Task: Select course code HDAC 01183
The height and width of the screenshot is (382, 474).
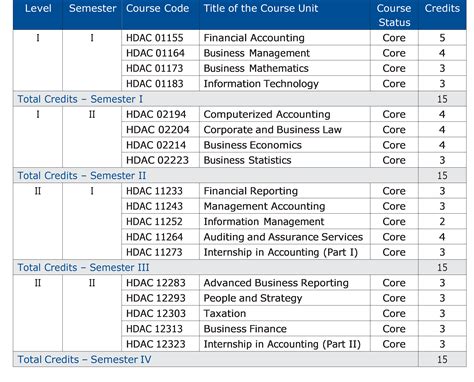Action: click(155, 84)
